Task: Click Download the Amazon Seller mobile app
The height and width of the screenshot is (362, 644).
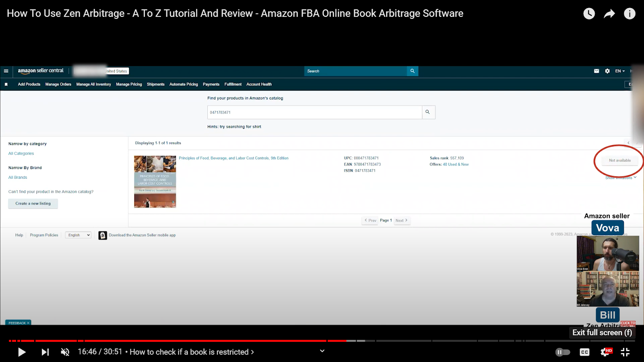Action: [x=142, y=235]
